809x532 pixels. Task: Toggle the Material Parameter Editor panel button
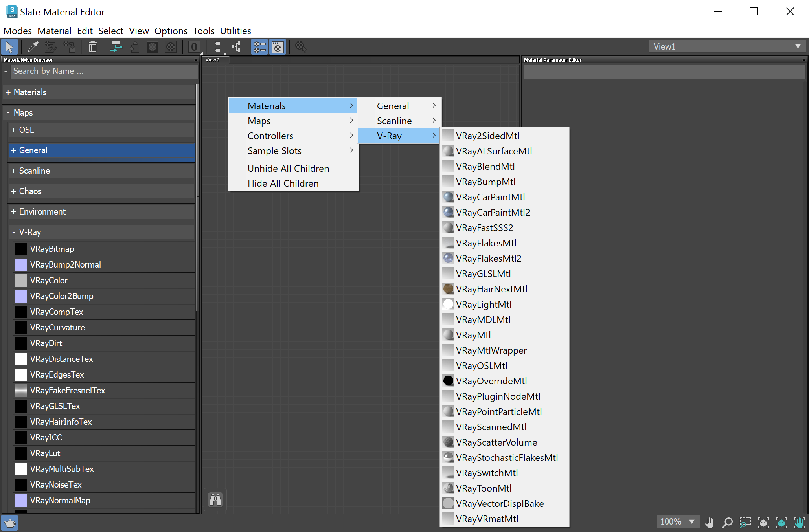pyautogui.click(x=278, y=47)
